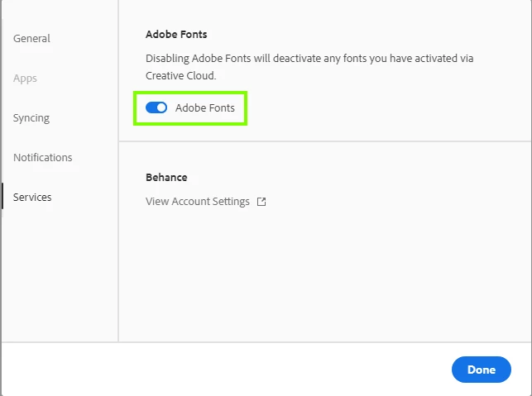Click the active indicator bar beside Services
532x396 pixels.
point(2,197)
